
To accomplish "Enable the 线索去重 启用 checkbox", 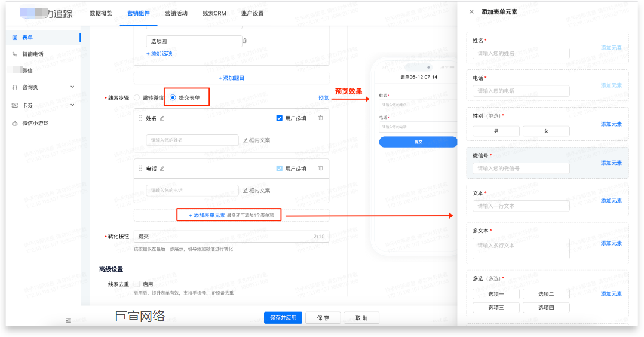I will point(137,284).
